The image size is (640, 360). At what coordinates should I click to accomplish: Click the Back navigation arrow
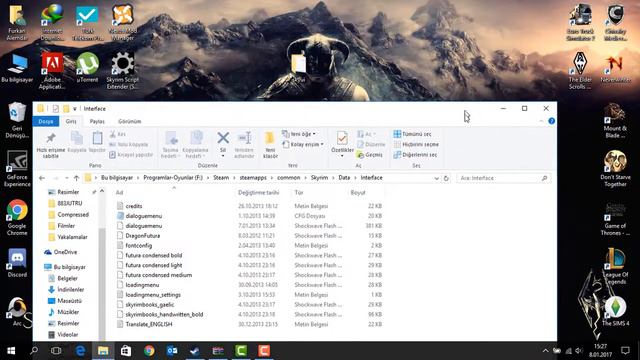coord(42,178)
